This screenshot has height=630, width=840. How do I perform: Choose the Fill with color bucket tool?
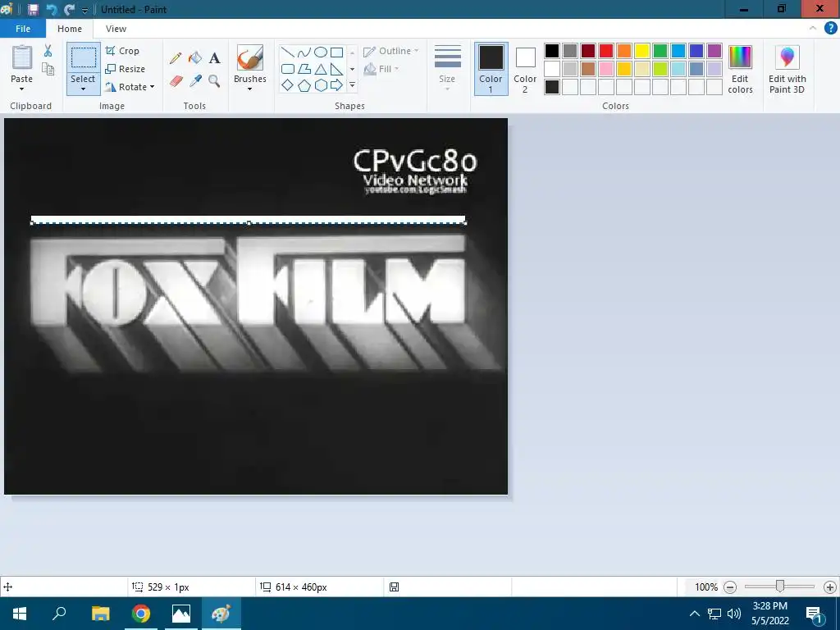(195, 58)
